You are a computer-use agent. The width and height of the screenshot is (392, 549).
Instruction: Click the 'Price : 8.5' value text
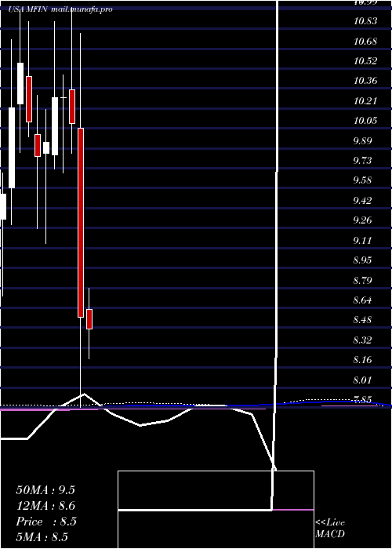46,522
